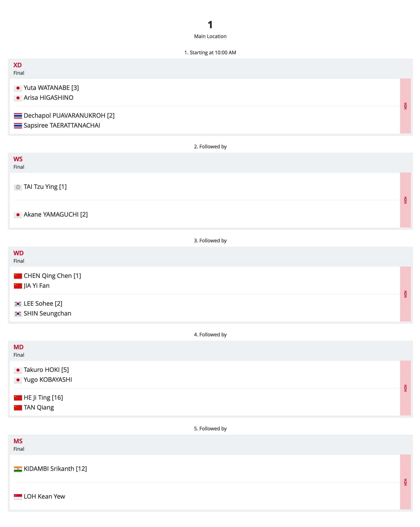This screenshot has width=420, height=527.
Task: Click Singapore flag beside LOH Kean Yew
Action: point(18,497)
